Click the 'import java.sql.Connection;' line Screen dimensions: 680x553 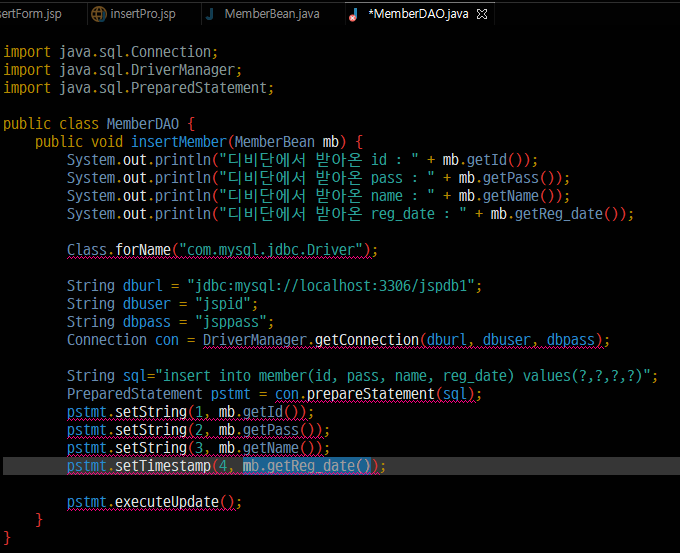click(111, 52)
